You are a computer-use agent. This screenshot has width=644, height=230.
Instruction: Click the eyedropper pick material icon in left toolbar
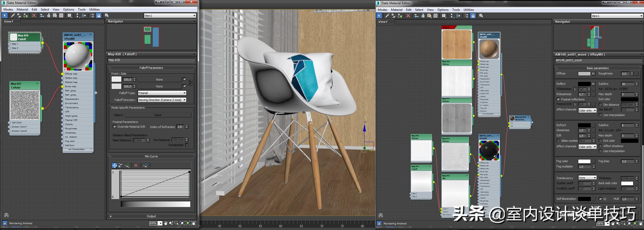(x=12, y=16)
